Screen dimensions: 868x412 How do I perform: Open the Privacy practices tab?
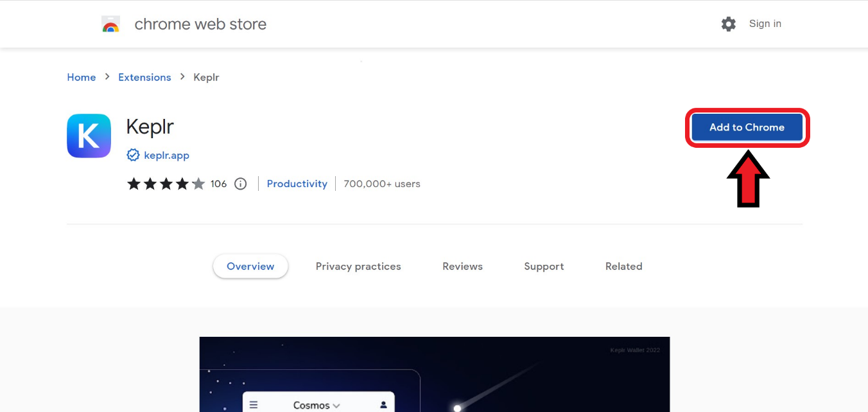pyautogui.click(x=358, y=266)
